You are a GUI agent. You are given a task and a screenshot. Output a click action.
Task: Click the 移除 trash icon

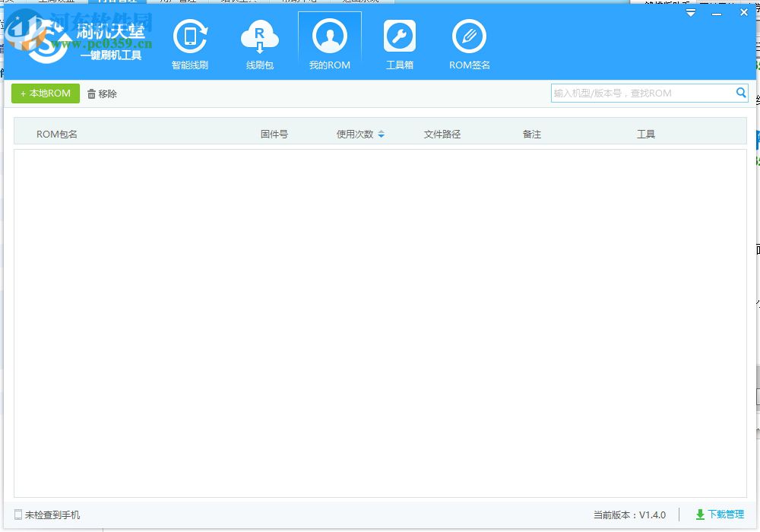click(91, 94)
